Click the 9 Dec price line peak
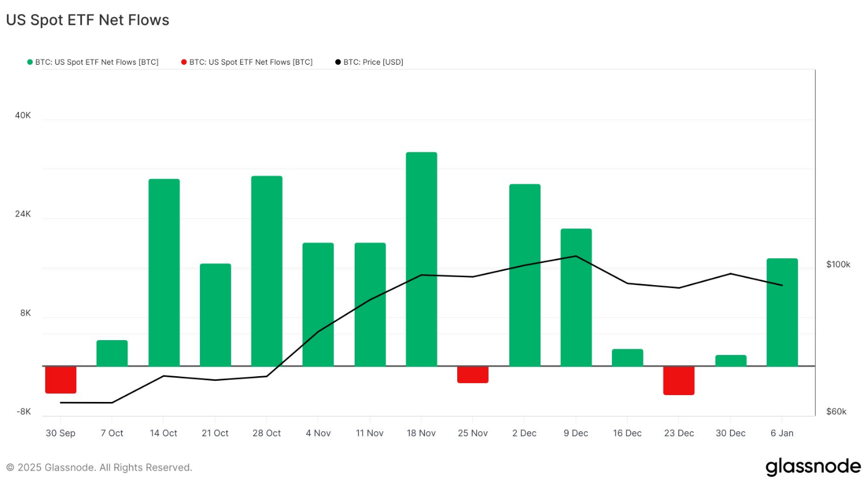Viewport: 868px width, 485px height. pos(576,256)
